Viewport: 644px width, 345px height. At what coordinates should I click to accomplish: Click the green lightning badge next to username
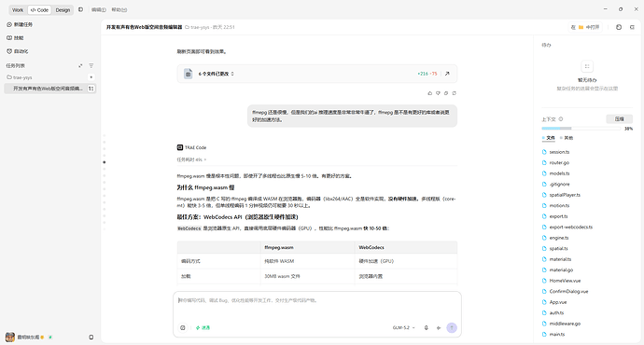pyautogui.click(x=50, y=338)
